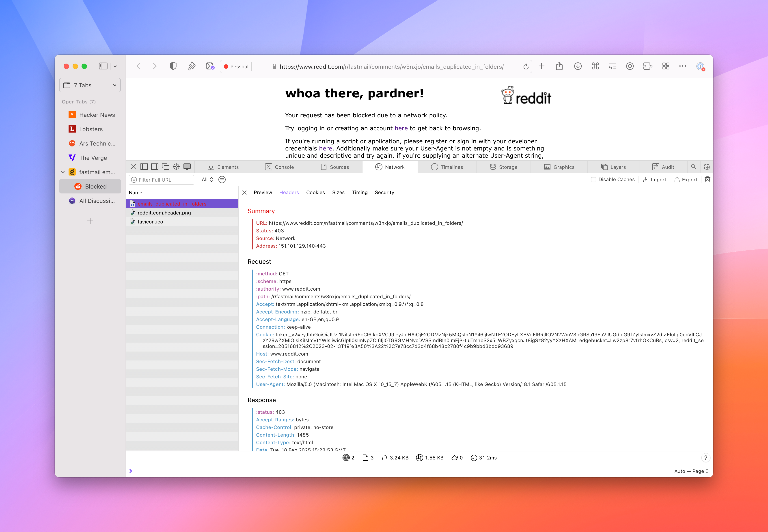Click the first 'here' login link
The image size is (768, 532).
click(401, 128)
